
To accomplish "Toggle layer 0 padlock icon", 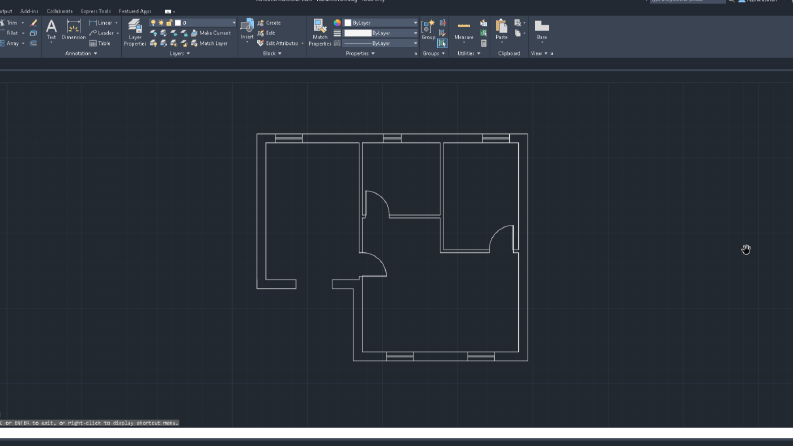I will point(169,23).
